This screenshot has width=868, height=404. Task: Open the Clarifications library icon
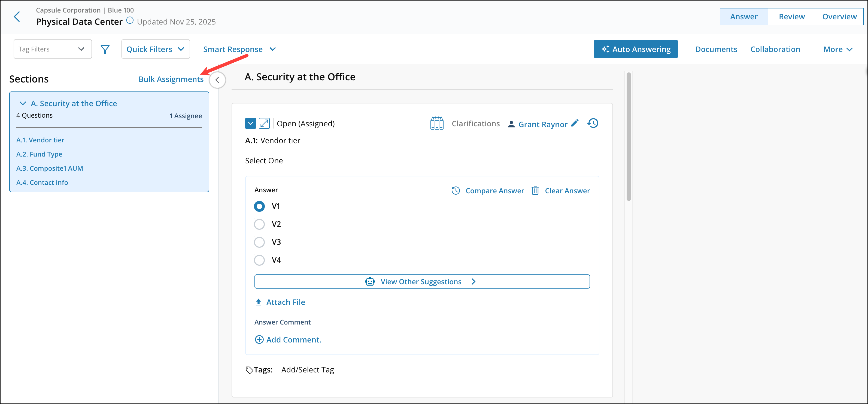(437, 124)
